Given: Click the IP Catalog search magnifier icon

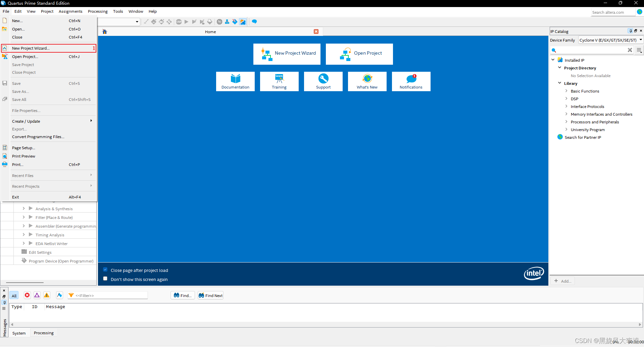Looking at the screenshot, I should click(x=554, y=50).
